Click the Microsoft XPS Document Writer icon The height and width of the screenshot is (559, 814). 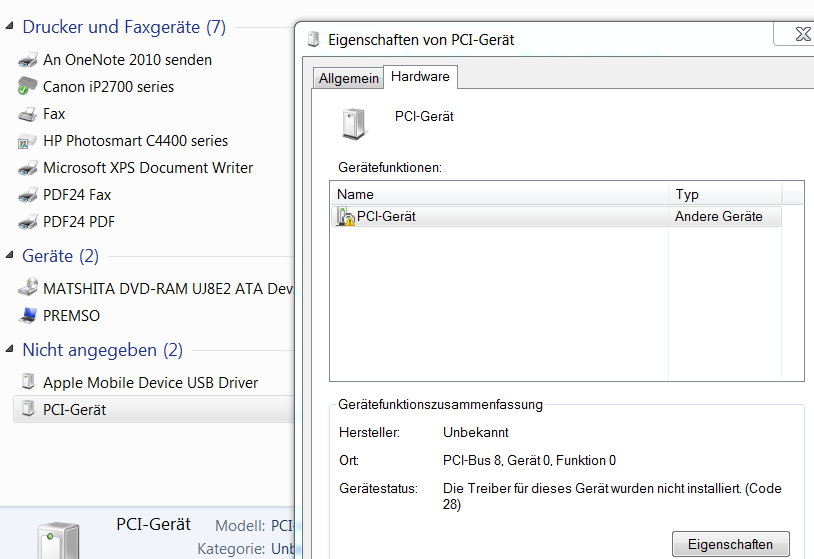click(x=28, y=168)
